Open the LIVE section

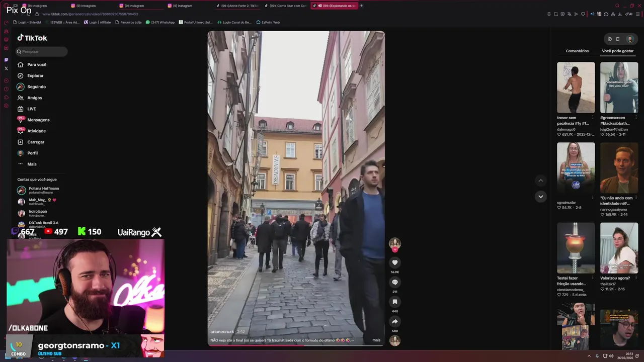coord(27,109)
